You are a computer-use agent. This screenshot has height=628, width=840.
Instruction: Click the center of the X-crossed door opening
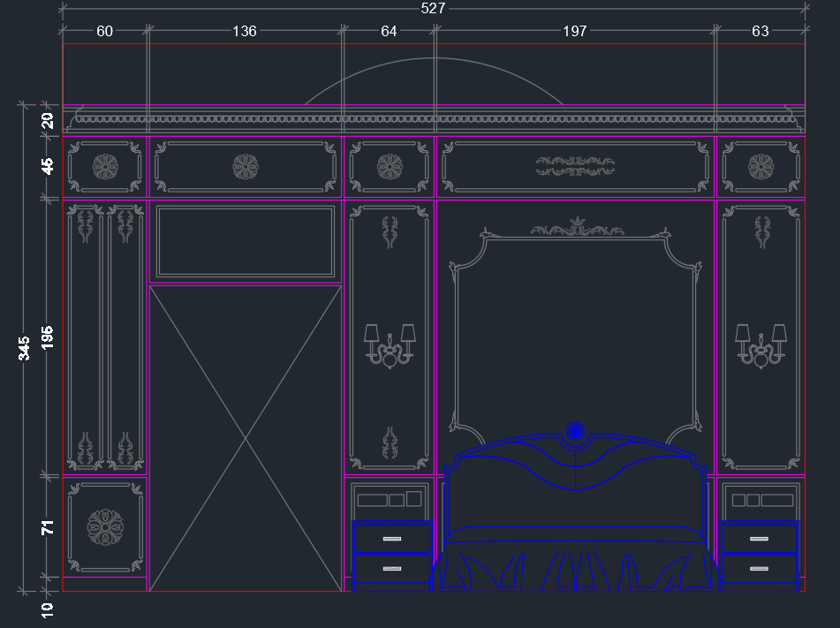[x=245, y=438]
